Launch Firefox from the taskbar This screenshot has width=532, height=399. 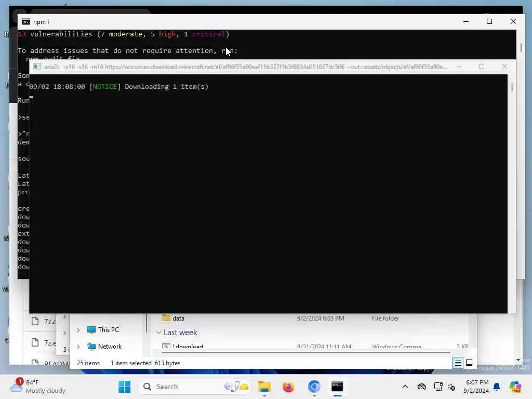click(x=288, y=387)
